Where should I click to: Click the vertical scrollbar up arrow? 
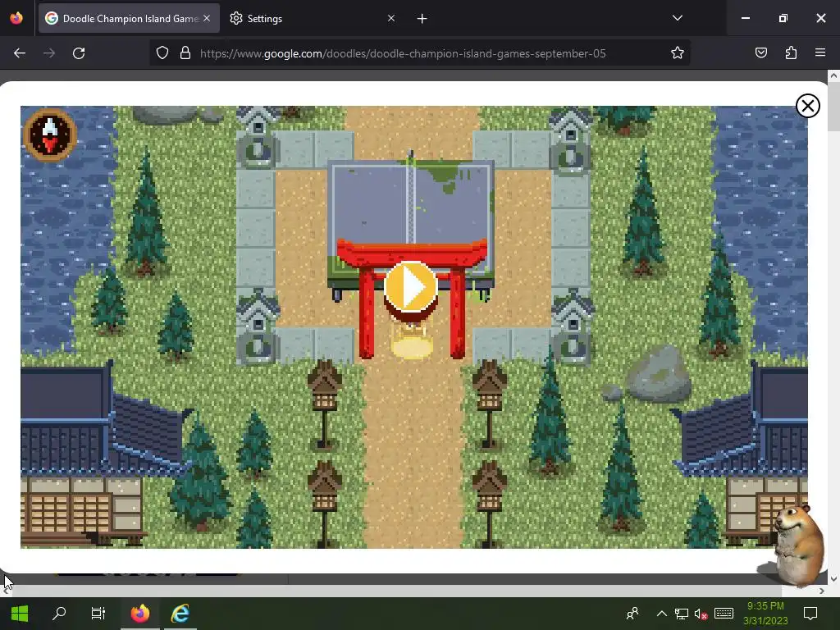(x=833, y=76)
